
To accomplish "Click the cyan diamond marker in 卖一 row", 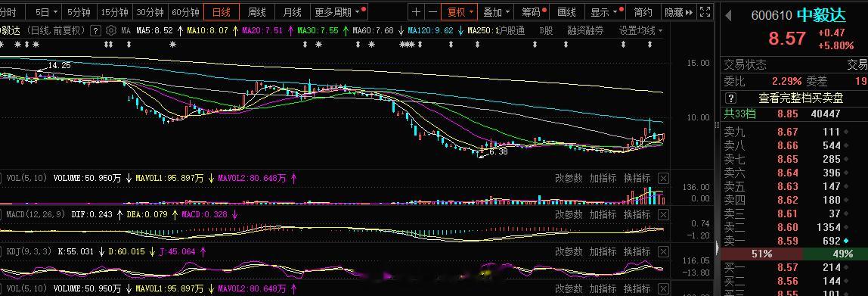I will coord(846,241).
